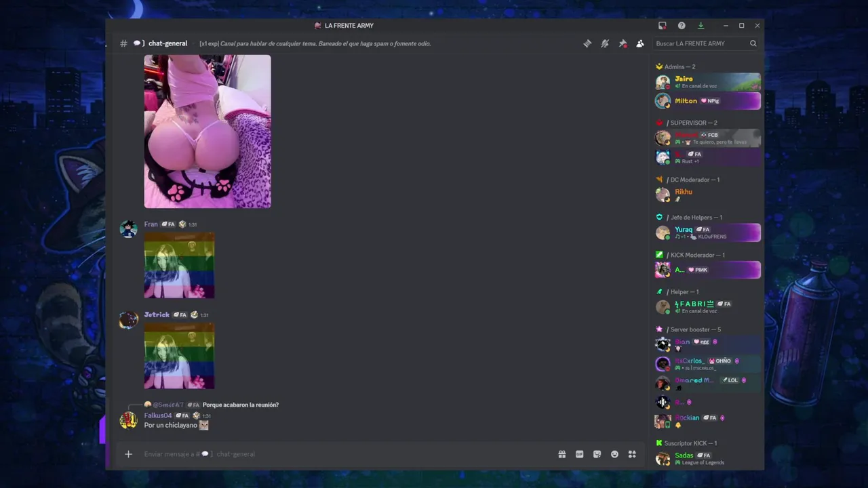Click Yuraq's avatar in member list
868x488 pixels.
coord(663,232)
